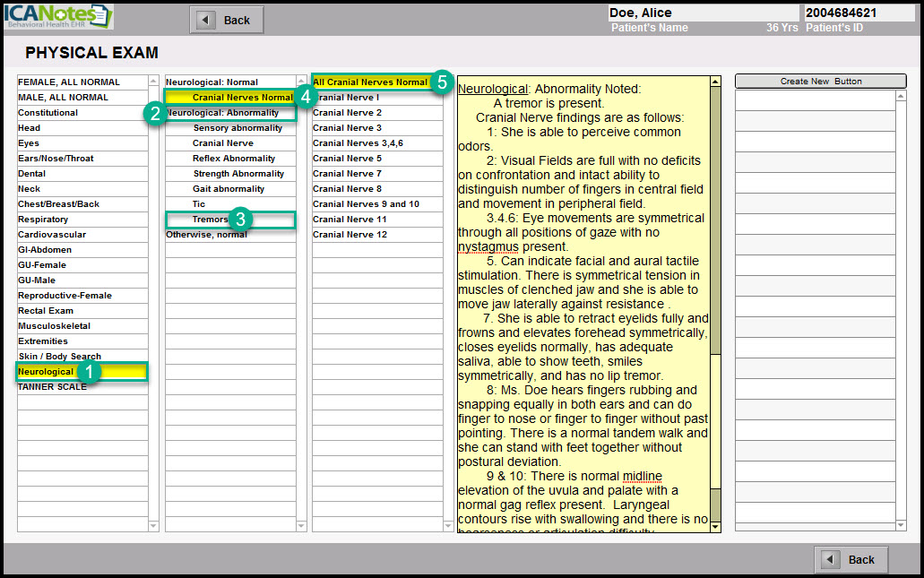Select All Cranial Nerves Normal
The width and height of the screenshot is (924, 578).
370,82
